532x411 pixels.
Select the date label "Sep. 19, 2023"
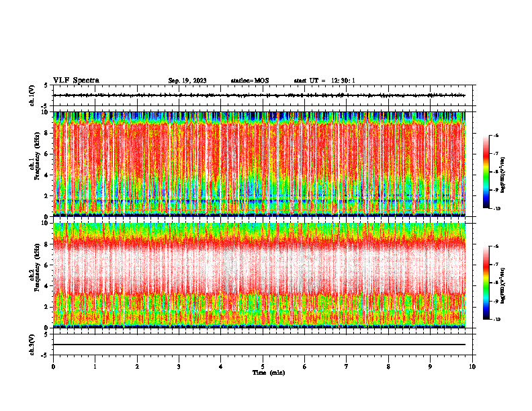coord(187,81)
